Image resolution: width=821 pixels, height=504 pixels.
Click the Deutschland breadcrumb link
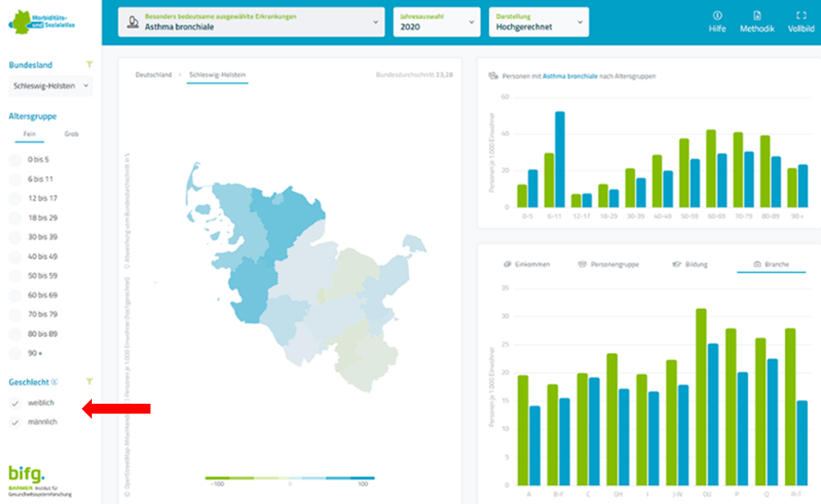(x=153, y=75)
